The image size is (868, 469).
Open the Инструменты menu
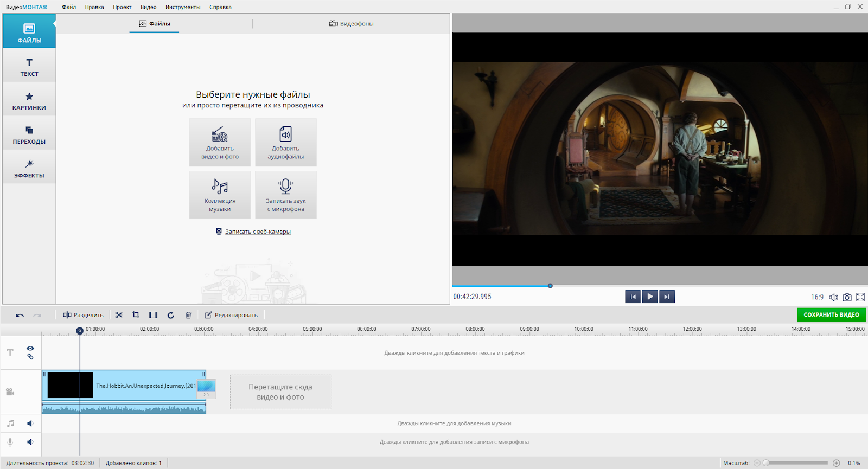click(x=183, y=7)
